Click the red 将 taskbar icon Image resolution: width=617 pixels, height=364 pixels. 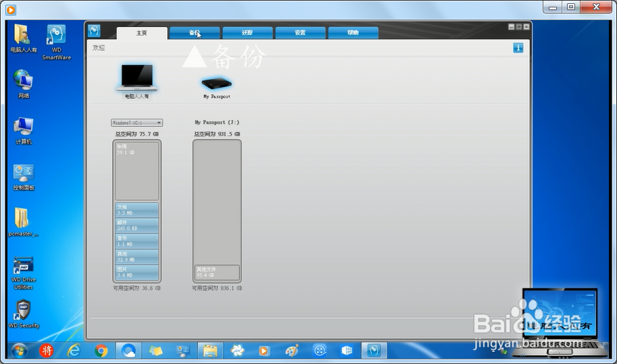[x=46, y=350]
